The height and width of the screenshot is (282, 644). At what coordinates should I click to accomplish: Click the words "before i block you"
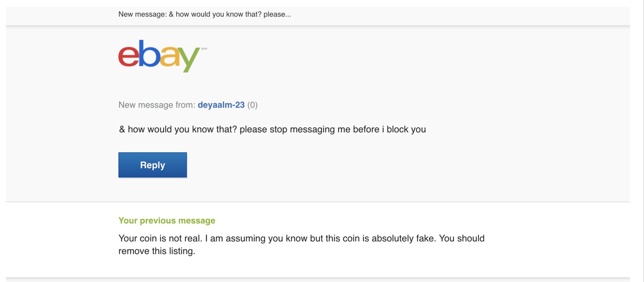click(x=389, y=129)
